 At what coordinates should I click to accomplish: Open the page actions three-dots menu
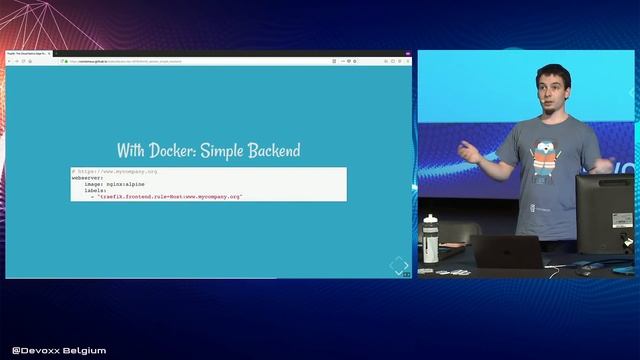[x=343, y=61]
